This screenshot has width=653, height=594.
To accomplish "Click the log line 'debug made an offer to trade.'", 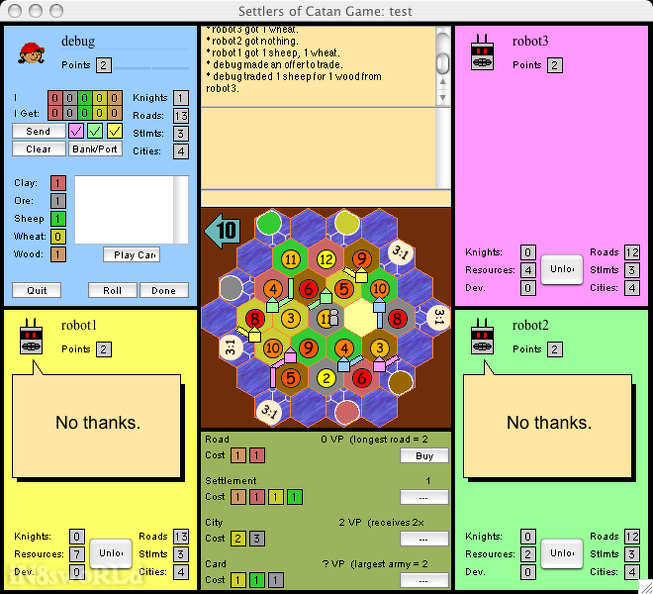I will (x=274, y=65).
